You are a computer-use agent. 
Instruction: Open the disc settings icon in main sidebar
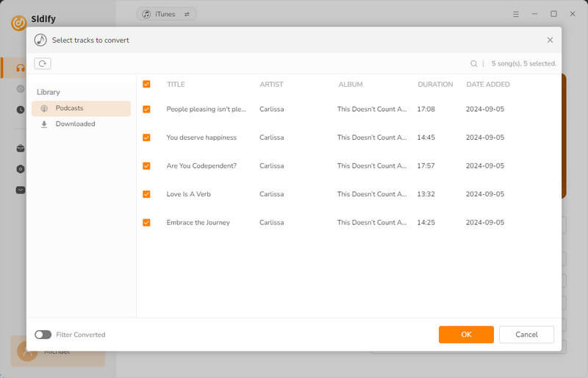point(21,169)
